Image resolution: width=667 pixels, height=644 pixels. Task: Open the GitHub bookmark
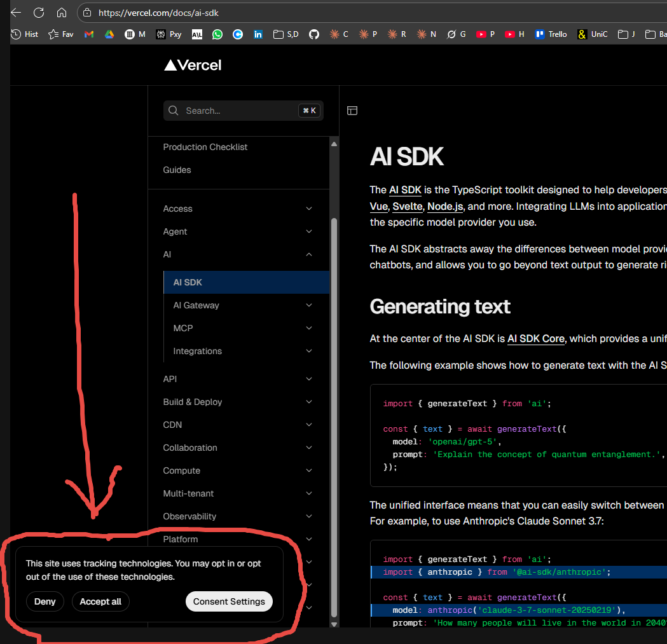click(314, 34)
